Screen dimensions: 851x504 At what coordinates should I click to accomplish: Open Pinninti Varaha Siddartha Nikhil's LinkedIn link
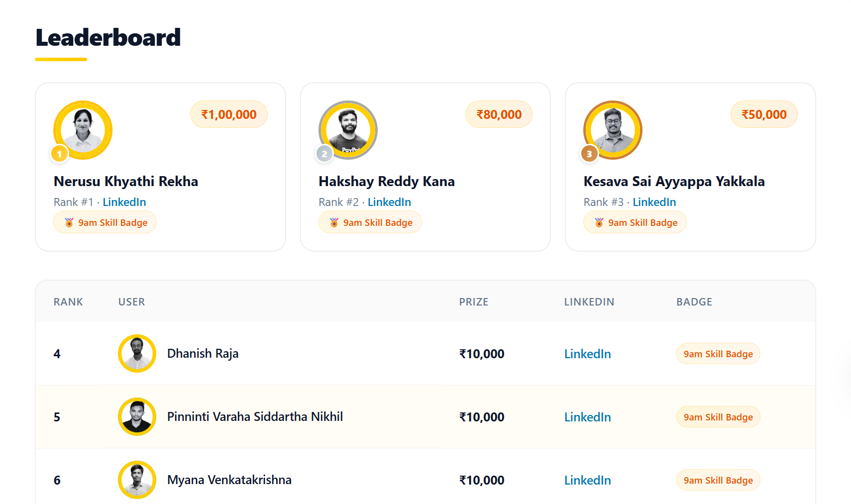tap(588, 417)
